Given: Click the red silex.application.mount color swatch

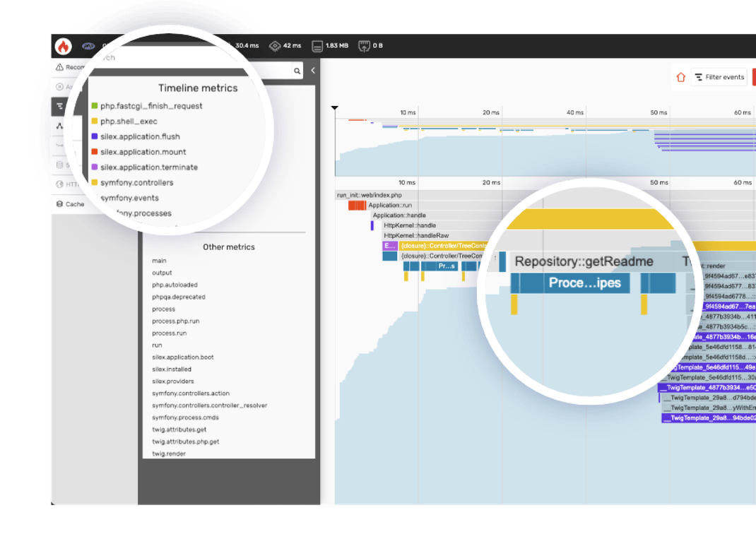Looking at the screenshot, I should pos(95,152).
